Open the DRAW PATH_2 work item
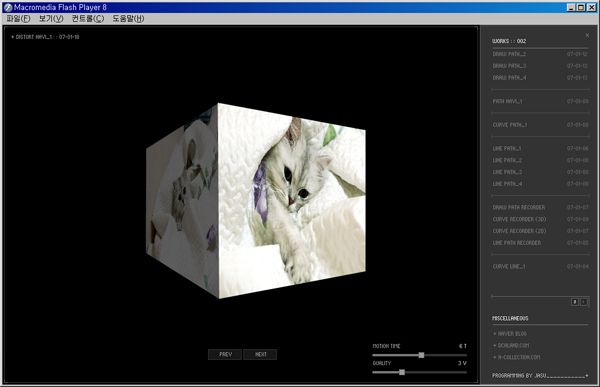The width and height of the screenshot is (600, 387). pos(540,54)
